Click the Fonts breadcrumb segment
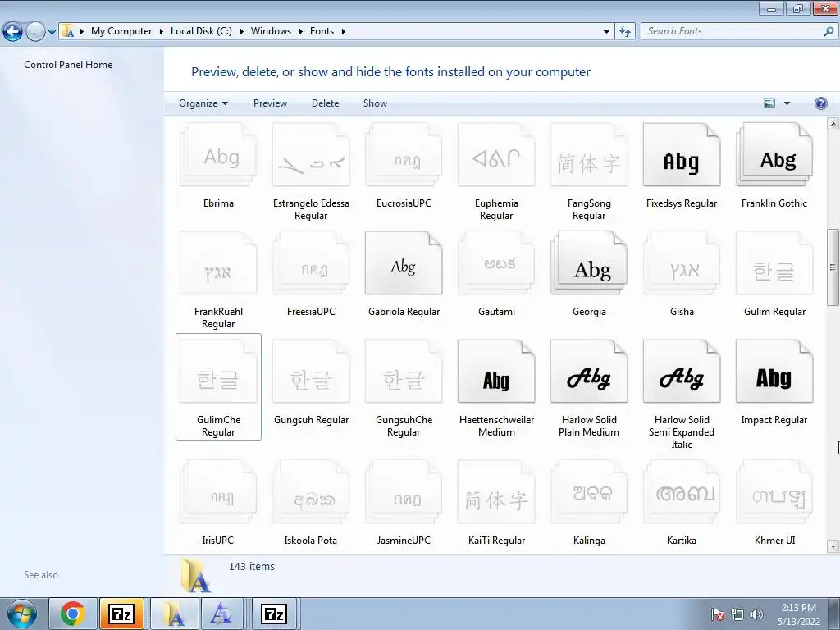This screenshot has width=840, height=630. (x=322, y=31)
